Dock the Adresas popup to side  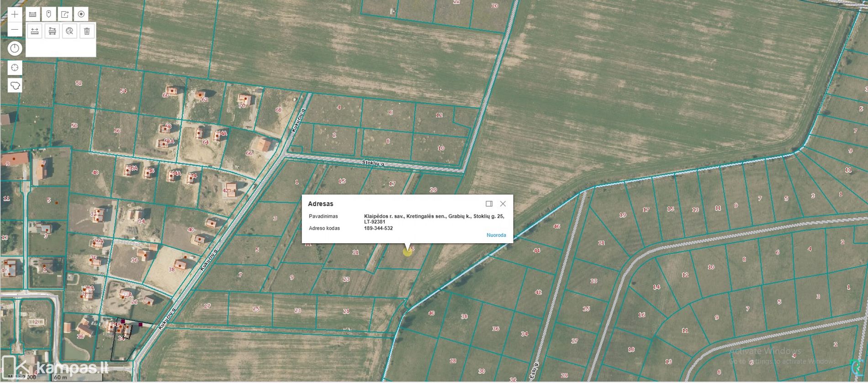tap(489, 204)
